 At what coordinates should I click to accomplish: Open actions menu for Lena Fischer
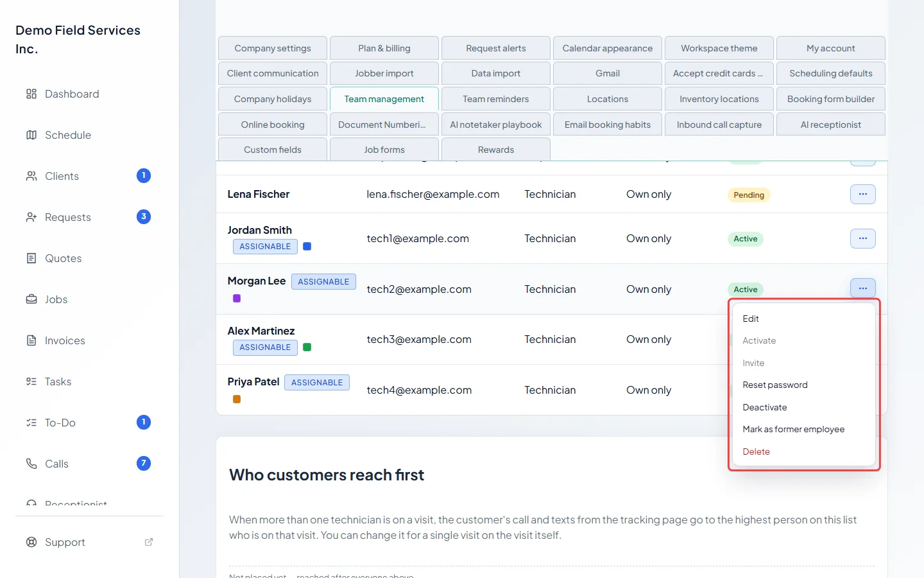click(863, 194)
